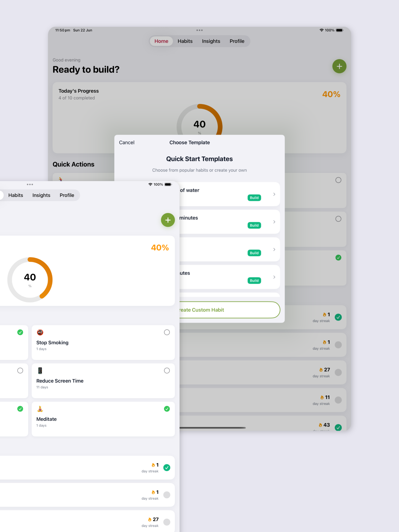Click orange 40% label in back window
This screenshot has height=532, width=399.
point(331,94)
